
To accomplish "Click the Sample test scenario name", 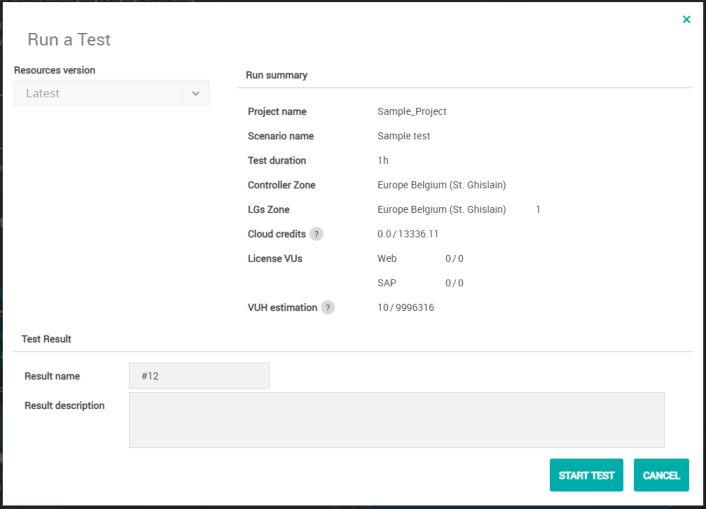I will pyautogui.click(x=404, y=136).
